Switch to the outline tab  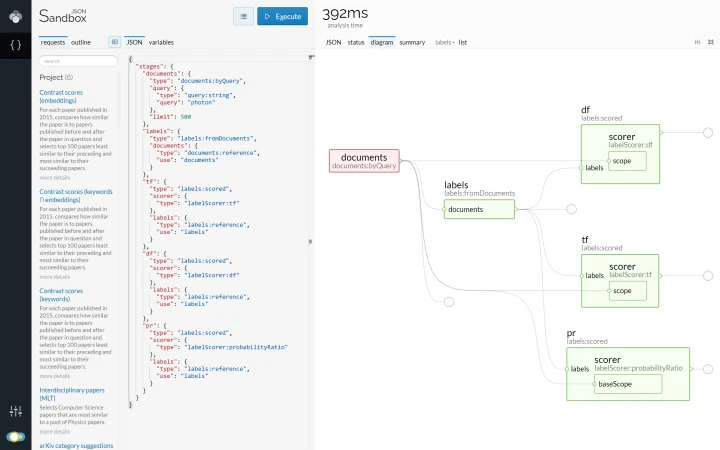81,42
